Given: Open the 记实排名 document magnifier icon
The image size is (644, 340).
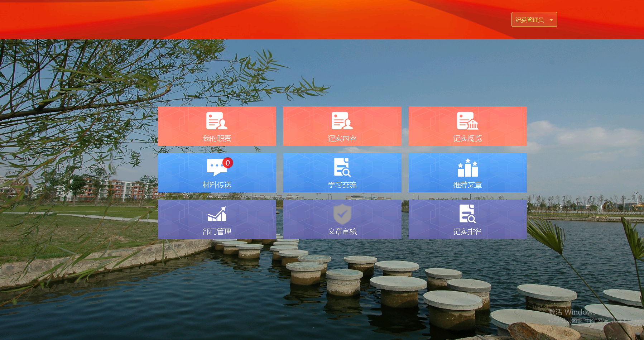Looking at the screenshot, I should point(467,214).
